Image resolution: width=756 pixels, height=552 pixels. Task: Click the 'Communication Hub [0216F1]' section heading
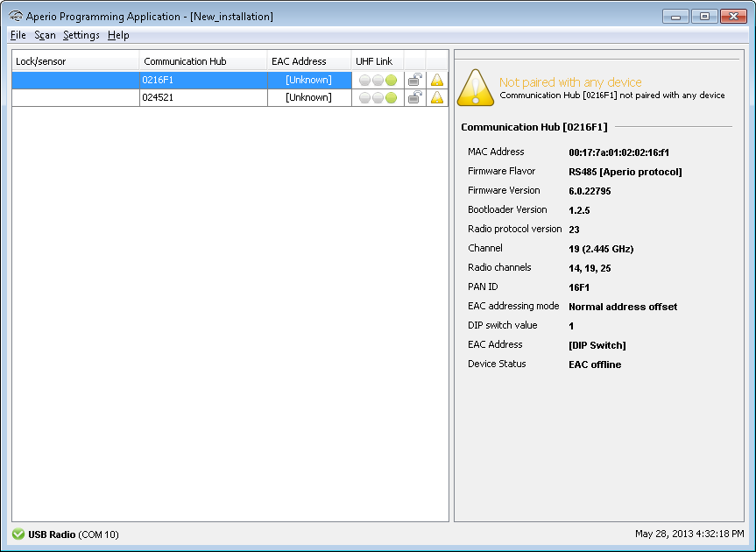534,127
